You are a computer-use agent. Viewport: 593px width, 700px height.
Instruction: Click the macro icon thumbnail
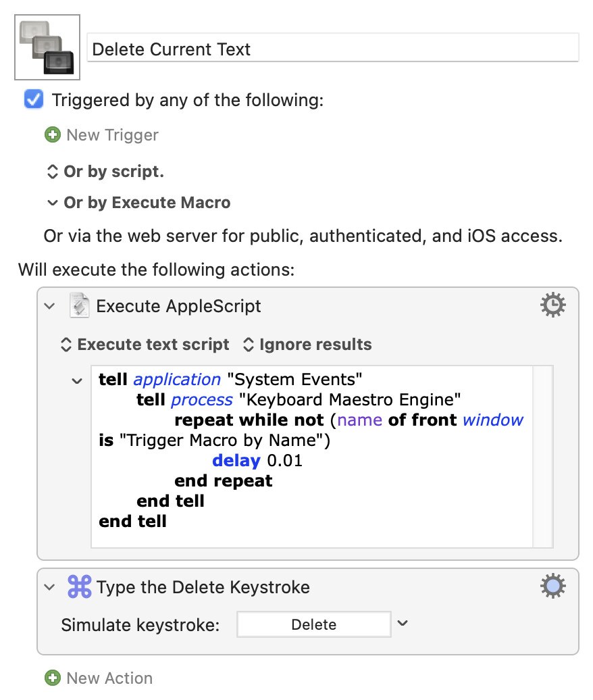coord(47,47)
